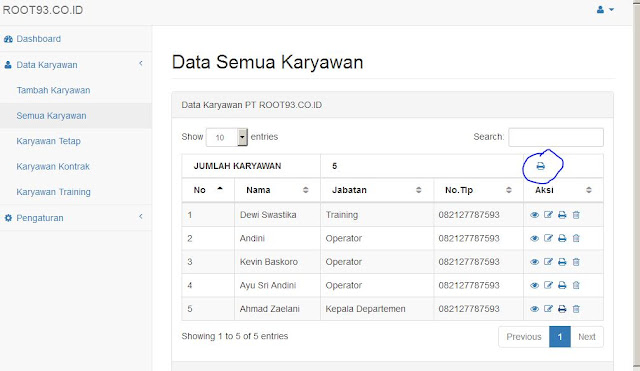Focus the Search input field
Screen dimensions: 640x371
click(x=556, y=137)
